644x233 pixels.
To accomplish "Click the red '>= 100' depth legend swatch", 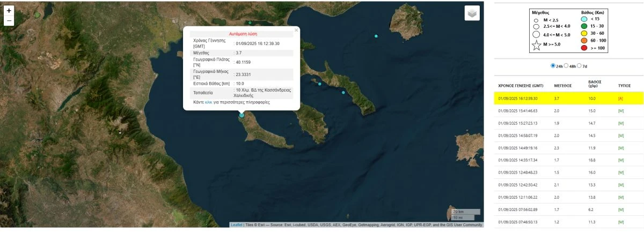I will (584, 48).
